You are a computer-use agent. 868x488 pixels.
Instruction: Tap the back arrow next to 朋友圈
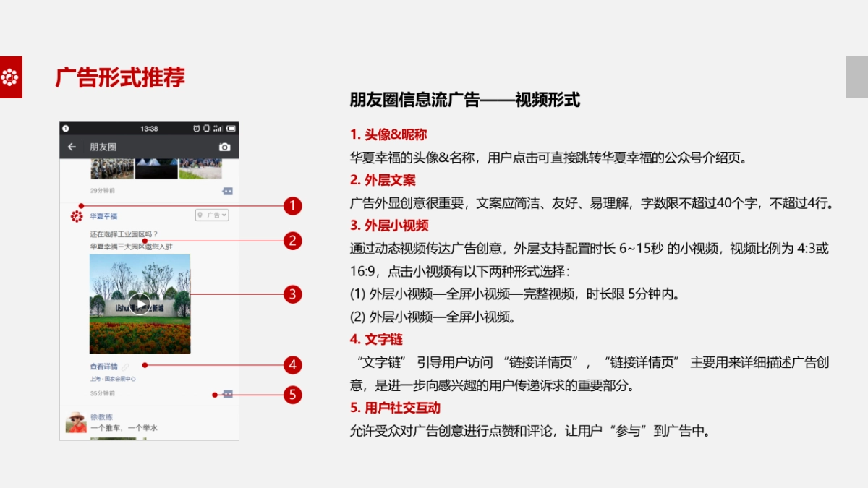[72, 147]
